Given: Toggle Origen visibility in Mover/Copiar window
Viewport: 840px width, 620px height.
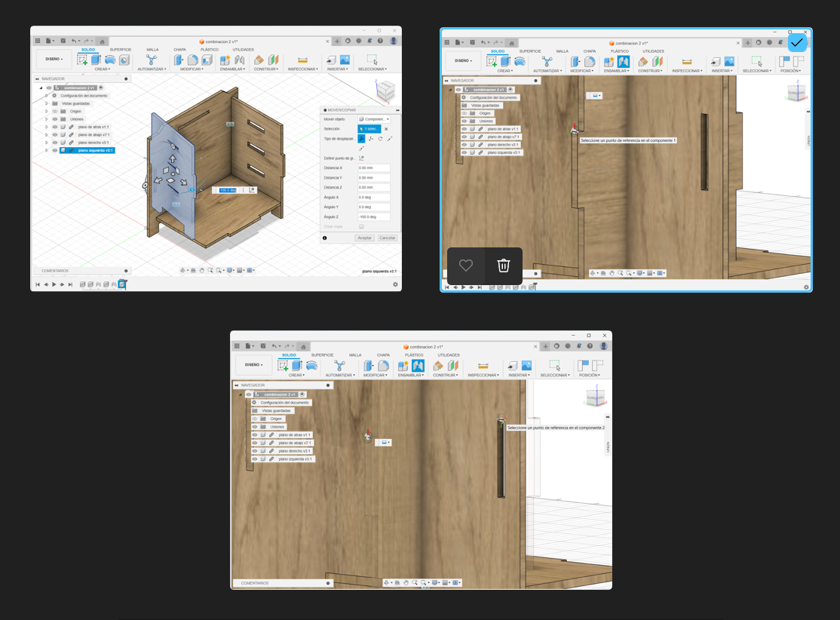Looking at the screenshot, I should click(x=54, y=112).
